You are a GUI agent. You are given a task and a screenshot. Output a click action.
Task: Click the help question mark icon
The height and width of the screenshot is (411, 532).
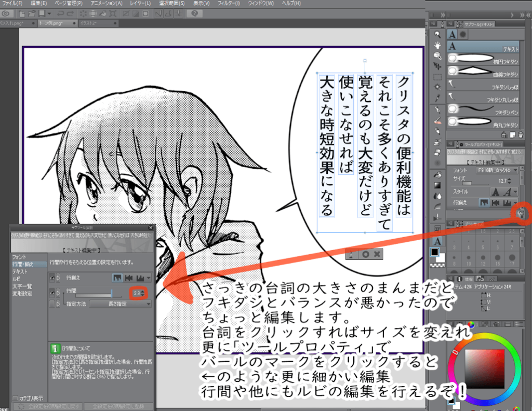(194, 13)
